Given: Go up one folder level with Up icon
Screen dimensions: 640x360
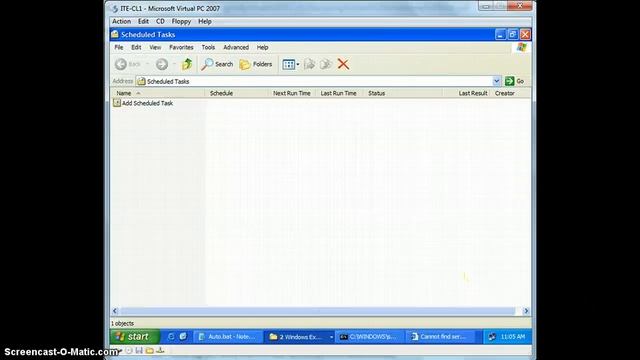Looking at the screenshot, I should pos(187,64).
